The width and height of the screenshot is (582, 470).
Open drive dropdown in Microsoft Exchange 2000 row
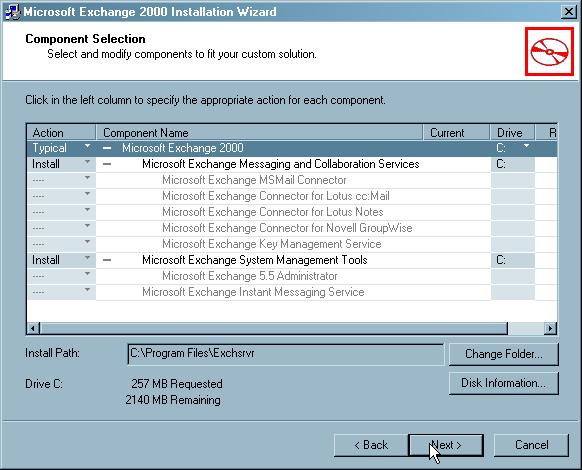click(x=527, y=146)
